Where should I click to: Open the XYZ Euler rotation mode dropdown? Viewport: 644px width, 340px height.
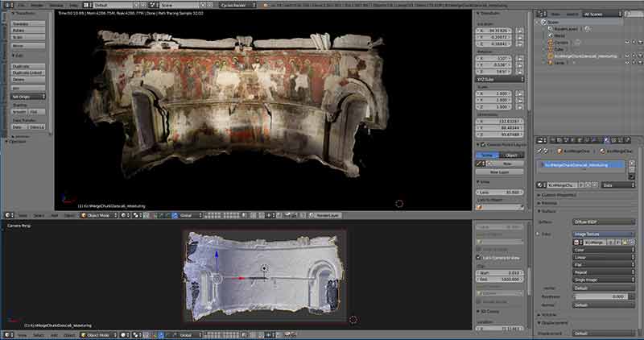(500, 79)
